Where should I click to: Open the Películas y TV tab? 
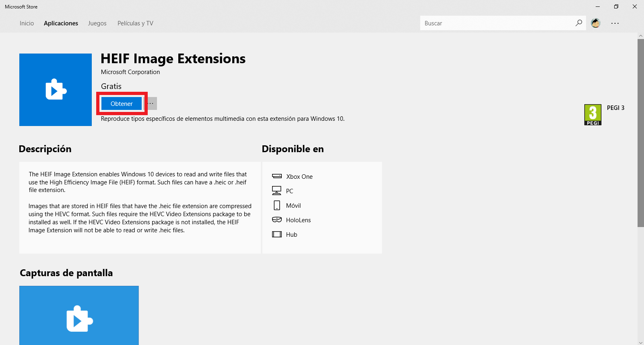pos(135,23)
